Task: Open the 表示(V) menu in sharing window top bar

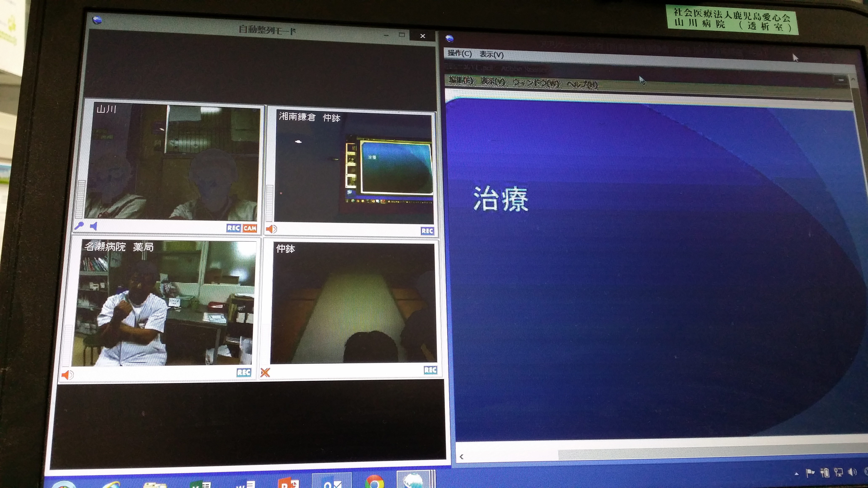Action: click(492, 54)
